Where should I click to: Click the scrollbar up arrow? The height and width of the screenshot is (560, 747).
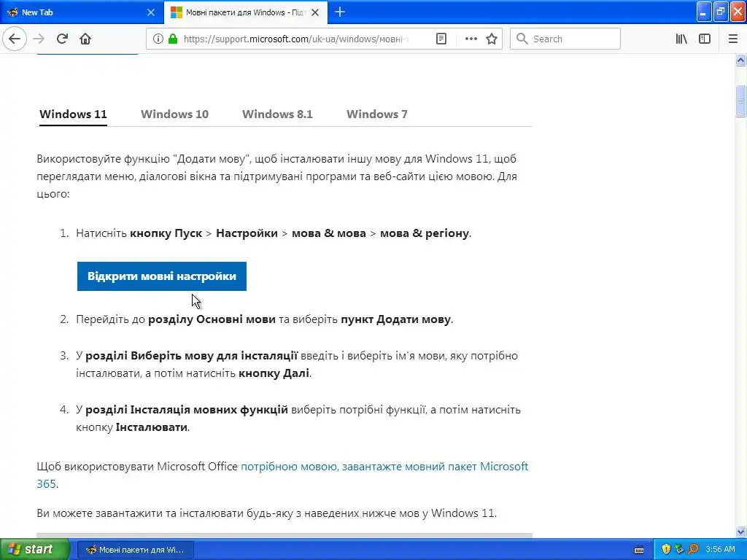click(x=740, y=60)
